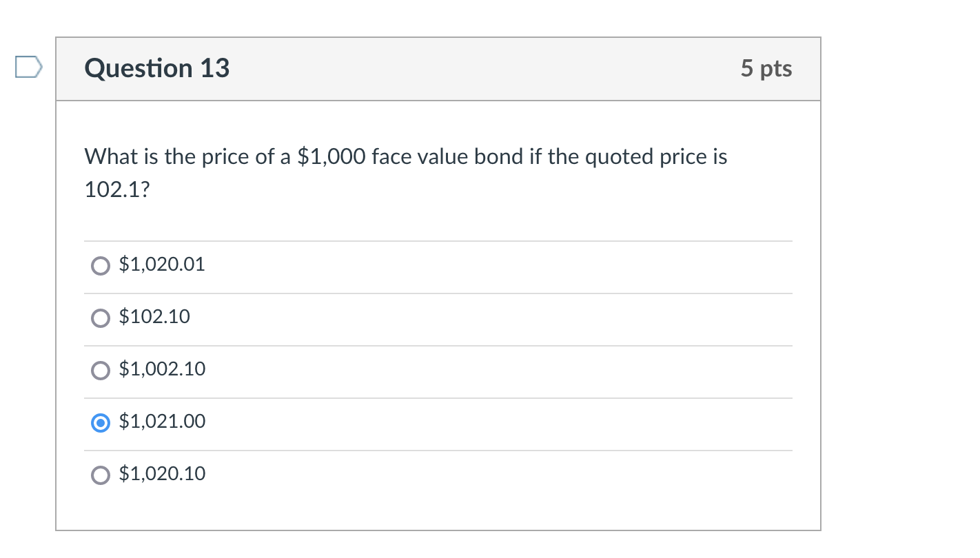Click the Question 13 header bar
980x558 pixels.
[x=438, y=68]
